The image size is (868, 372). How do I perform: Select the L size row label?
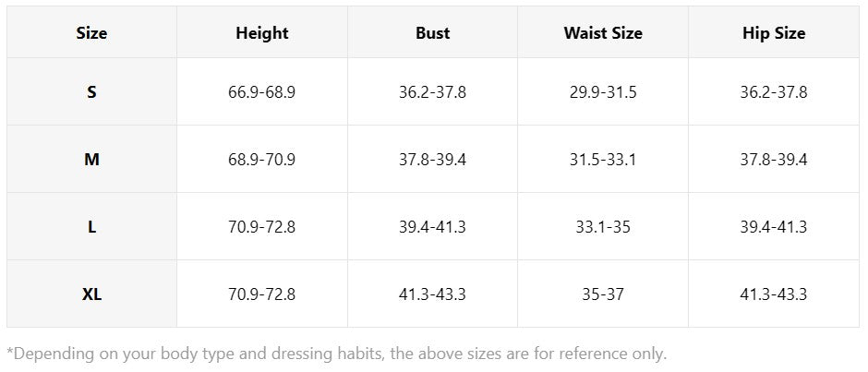[92, 227]
